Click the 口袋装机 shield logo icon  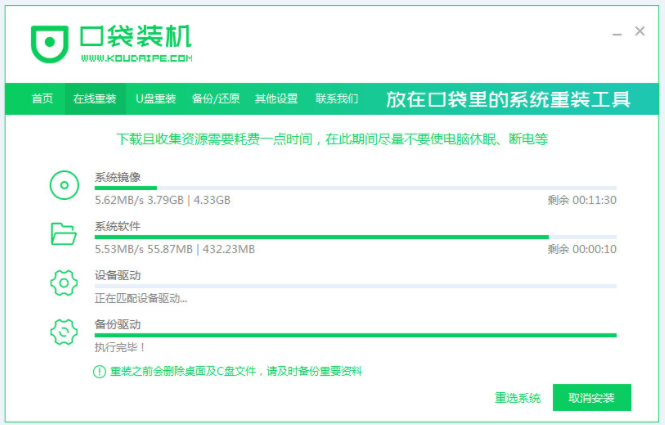[50, 44]
